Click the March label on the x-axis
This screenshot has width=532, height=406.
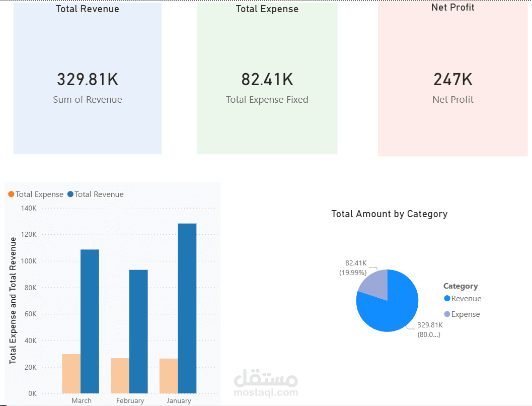[82, 400]
